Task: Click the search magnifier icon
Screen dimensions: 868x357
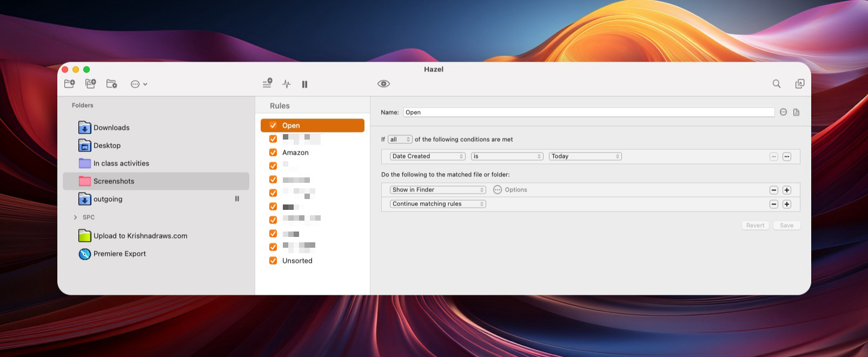Action: point(776,84)
